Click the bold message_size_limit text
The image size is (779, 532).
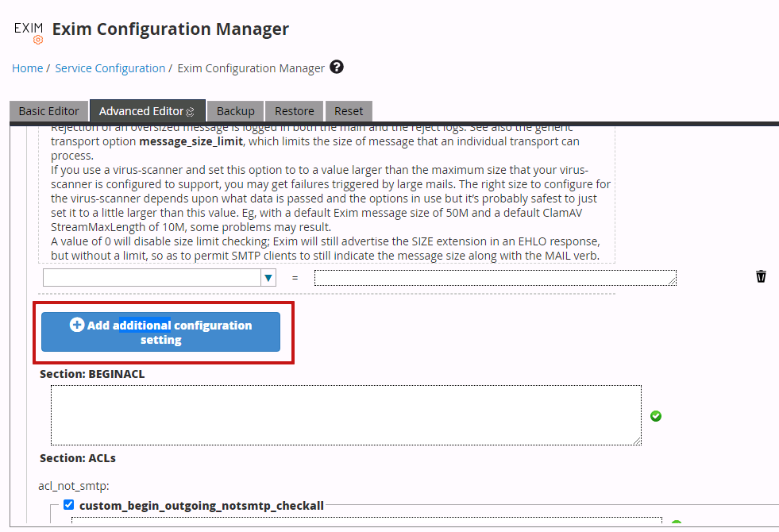(x=191, y=141)
